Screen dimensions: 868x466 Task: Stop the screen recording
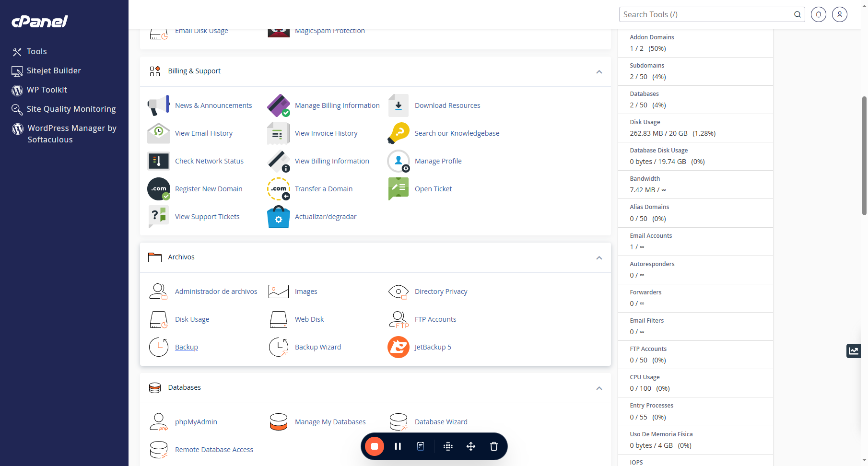coord(375,446)
